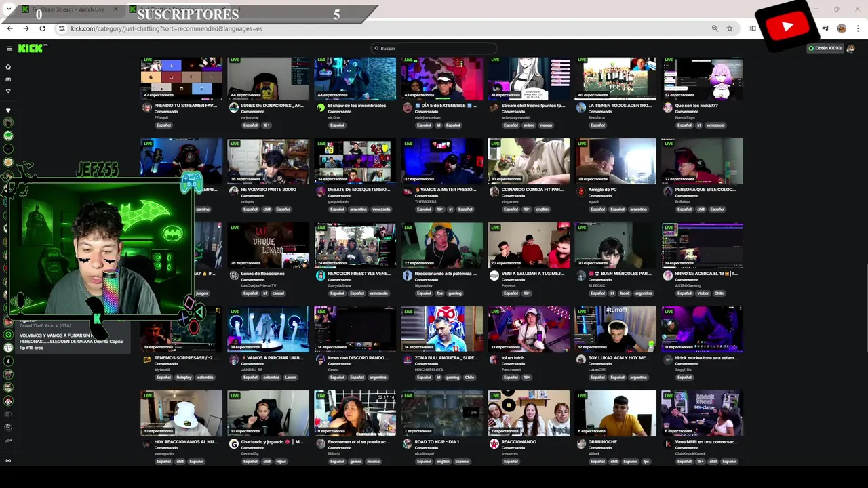Switch to the 'Stream - Watch Live' tab

pyautogui.click(x=68, y=9)
